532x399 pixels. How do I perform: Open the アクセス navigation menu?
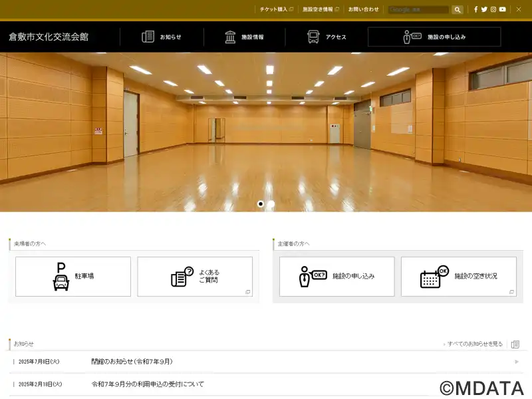click(327, 37)
